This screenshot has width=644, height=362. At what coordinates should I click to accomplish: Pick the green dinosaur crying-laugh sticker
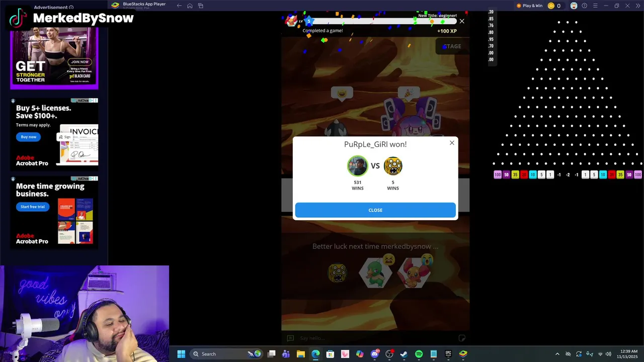(376, 271)
